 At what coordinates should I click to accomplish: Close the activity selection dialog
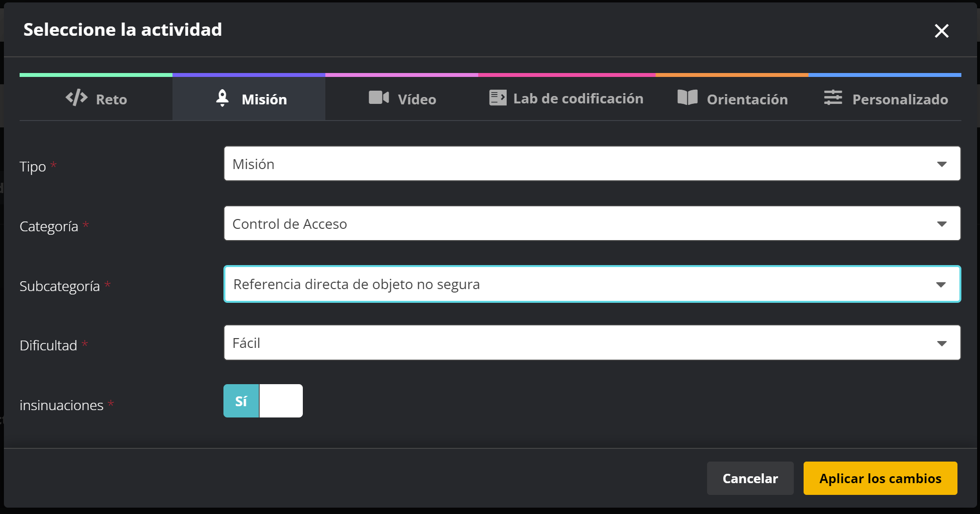point(941,31)
